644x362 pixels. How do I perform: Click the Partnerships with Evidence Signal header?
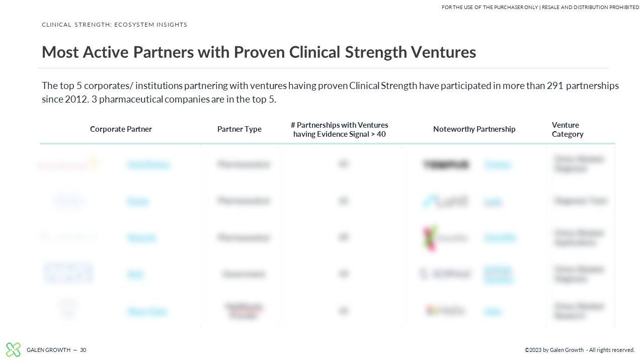click(x=340, y=130)
